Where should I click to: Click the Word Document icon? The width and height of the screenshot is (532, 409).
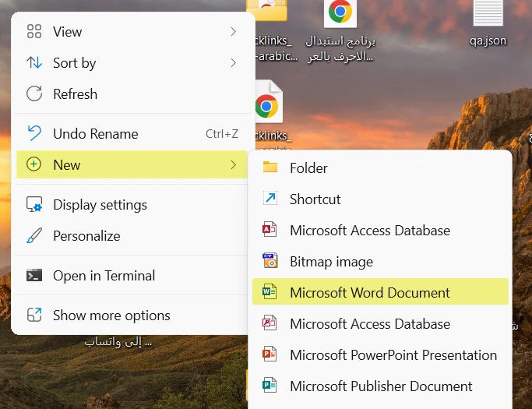point(270,292)
